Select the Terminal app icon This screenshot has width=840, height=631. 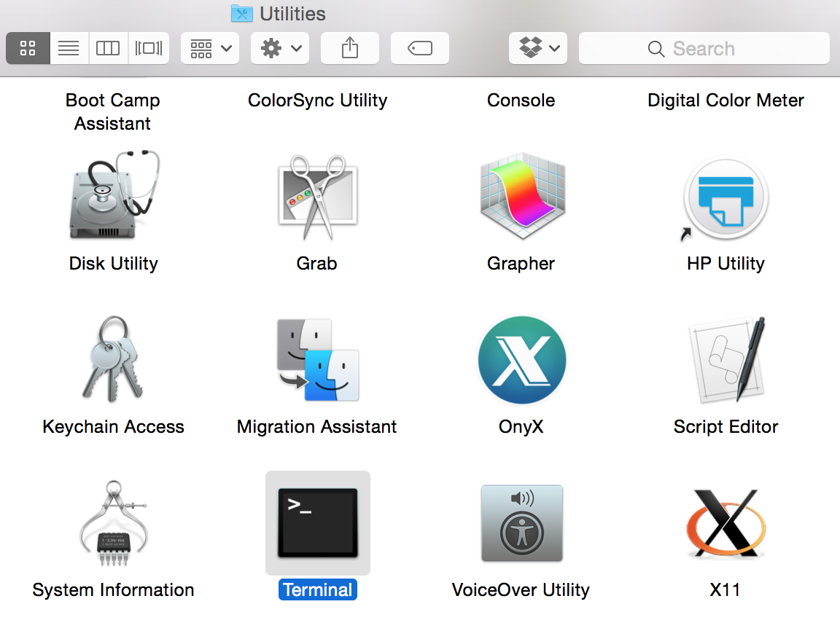(x=318, y=523)
